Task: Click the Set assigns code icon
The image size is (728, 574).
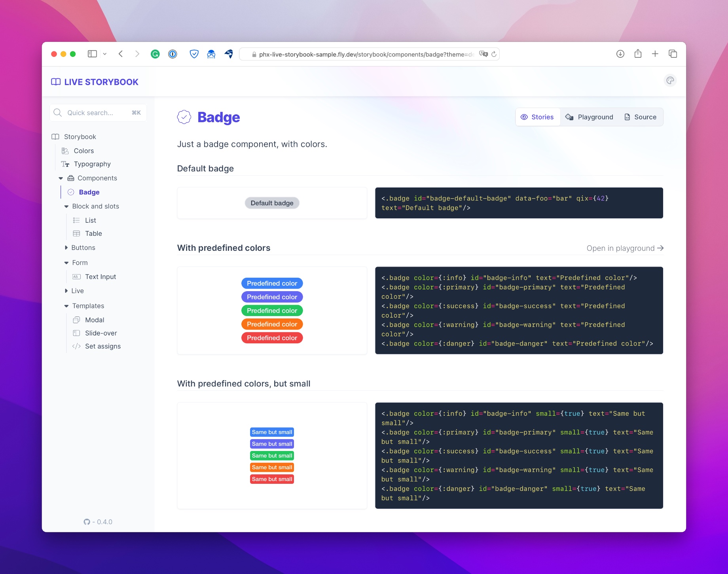Action: (76, 346)
